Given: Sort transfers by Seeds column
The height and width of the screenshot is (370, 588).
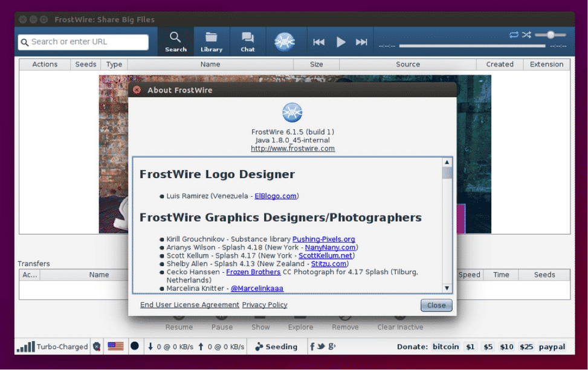Looking at the screenshot, I should click(544, 275).
